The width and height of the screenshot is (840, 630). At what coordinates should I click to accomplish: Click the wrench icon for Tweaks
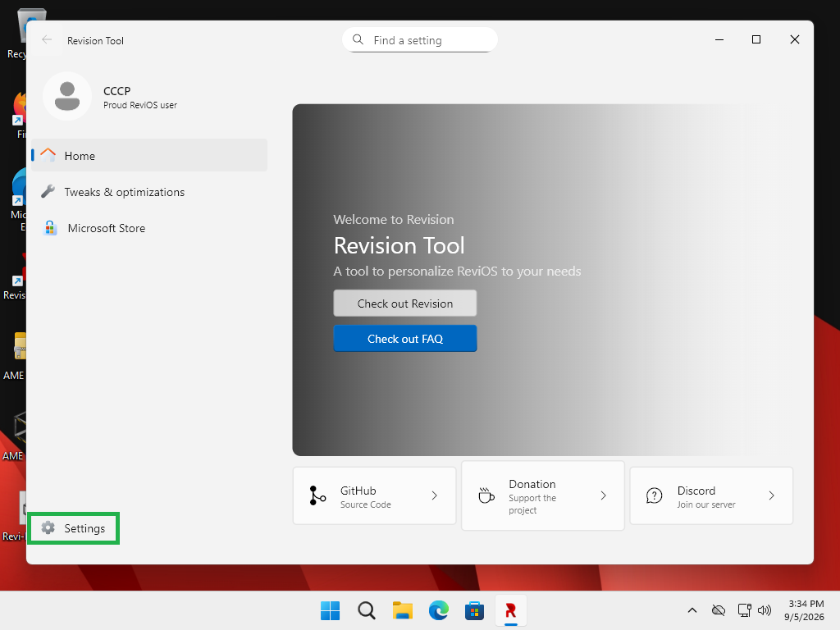48,191
